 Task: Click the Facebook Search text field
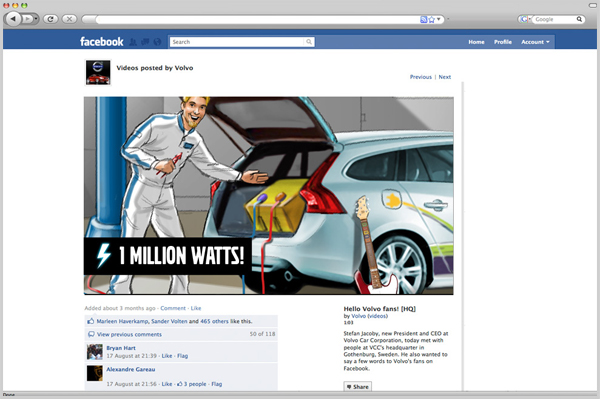[x=237, y=42]
